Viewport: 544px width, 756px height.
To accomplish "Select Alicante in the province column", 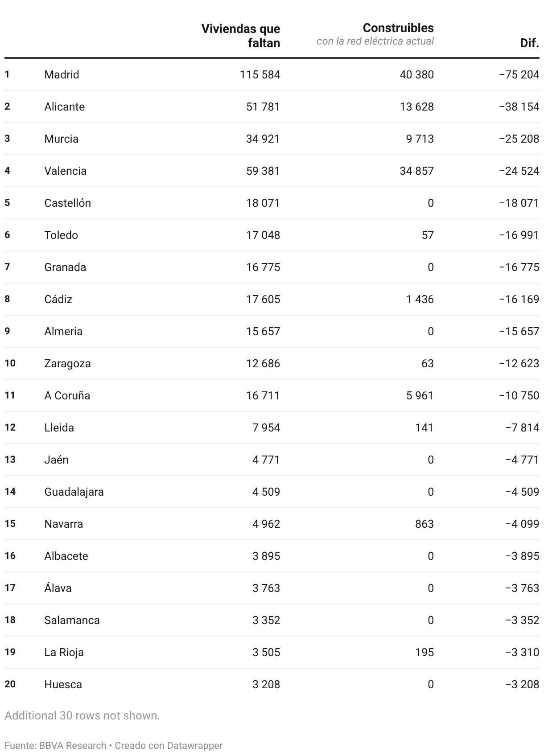I will (x=64, y=107).
